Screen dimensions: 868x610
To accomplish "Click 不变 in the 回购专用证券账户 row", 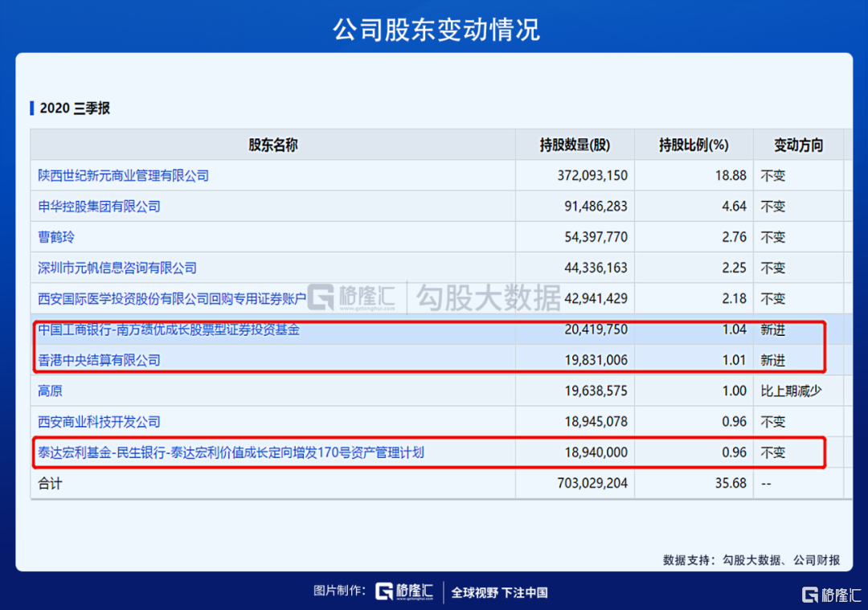I will pos(773,299).
